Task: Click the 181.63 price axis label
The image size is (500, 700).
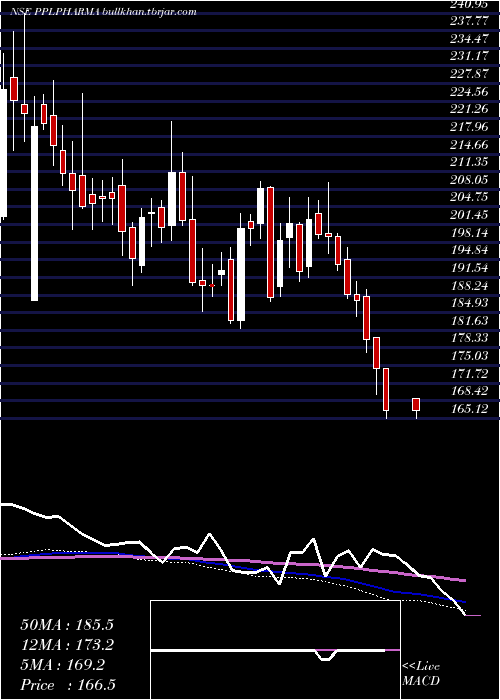Action: click(x=469, y=321)
